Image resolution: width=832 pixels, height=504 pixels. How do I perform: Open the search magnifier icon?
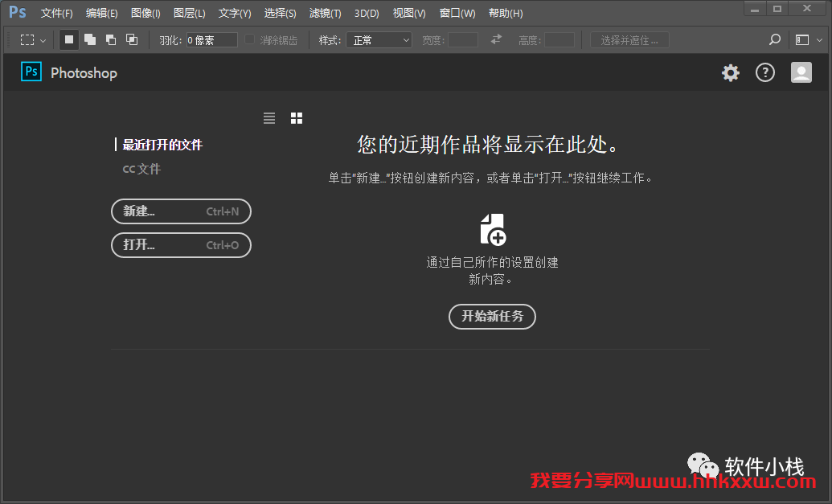click(x=775, y=40)
